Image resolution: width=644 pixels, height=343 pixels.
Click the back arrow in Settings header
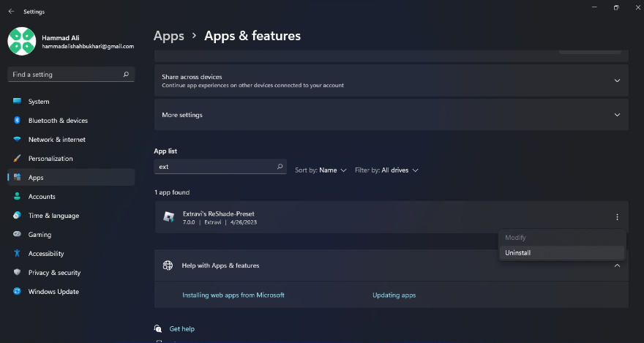pyautogui.click(x=11, y=12)
